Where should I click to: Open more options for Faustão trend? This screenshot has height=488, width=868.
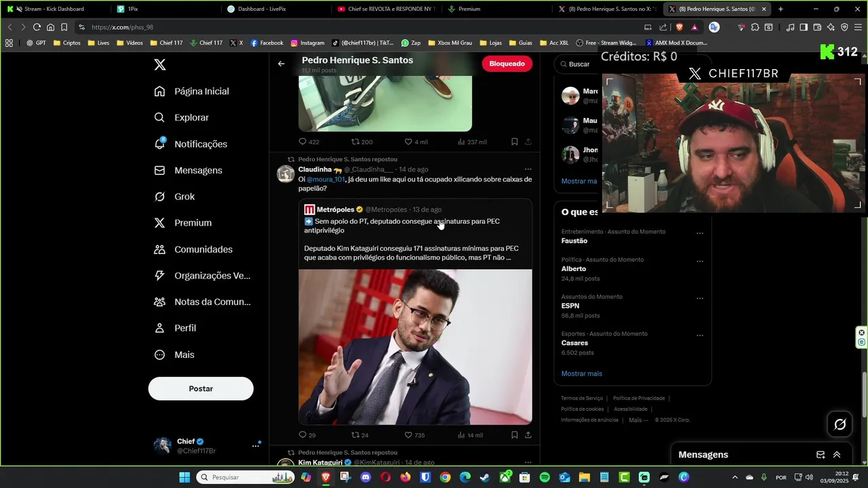tap(700, 233)
